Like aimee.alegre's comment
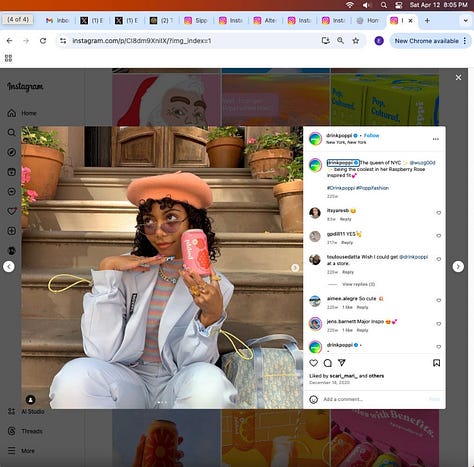Image resolution: width=474 pixels, height=467 pixels. click(439, 300)
